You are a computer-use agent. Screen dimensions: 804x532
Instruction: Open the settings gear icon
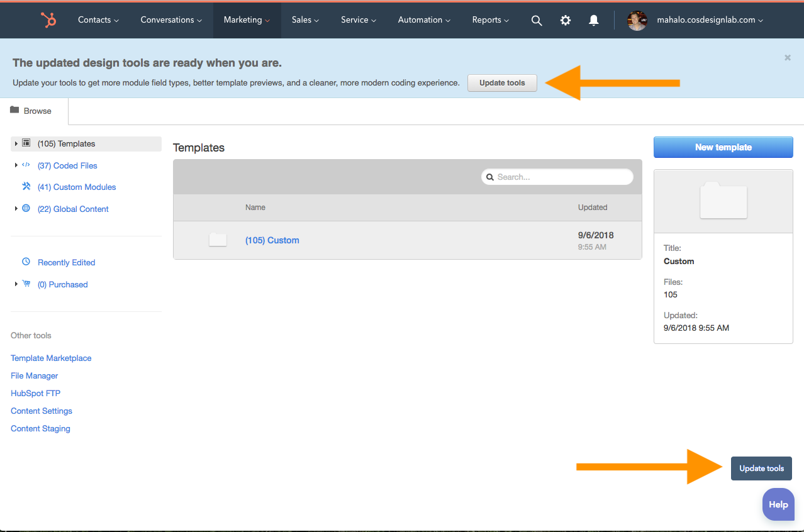point(566,20)
